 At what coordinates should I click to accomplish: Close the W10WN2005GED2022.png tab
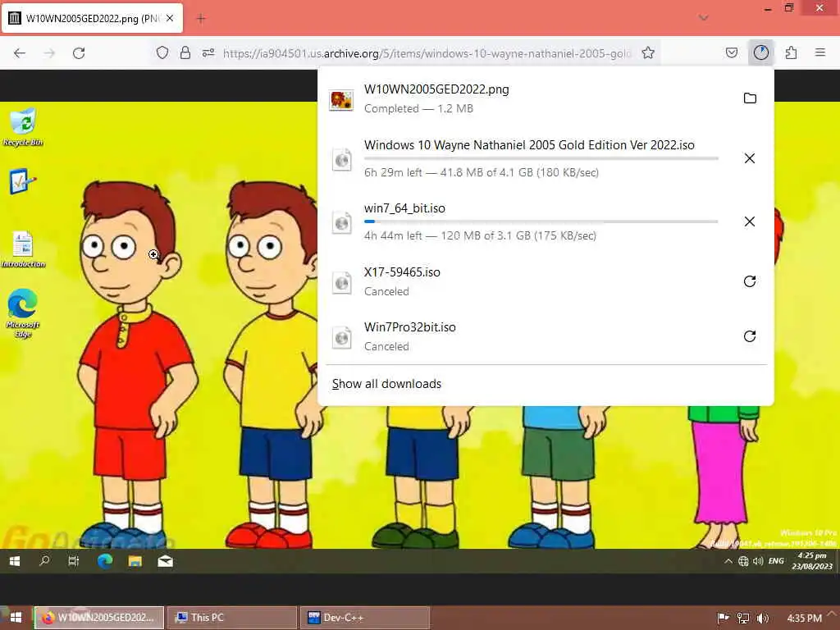(170, 18)
